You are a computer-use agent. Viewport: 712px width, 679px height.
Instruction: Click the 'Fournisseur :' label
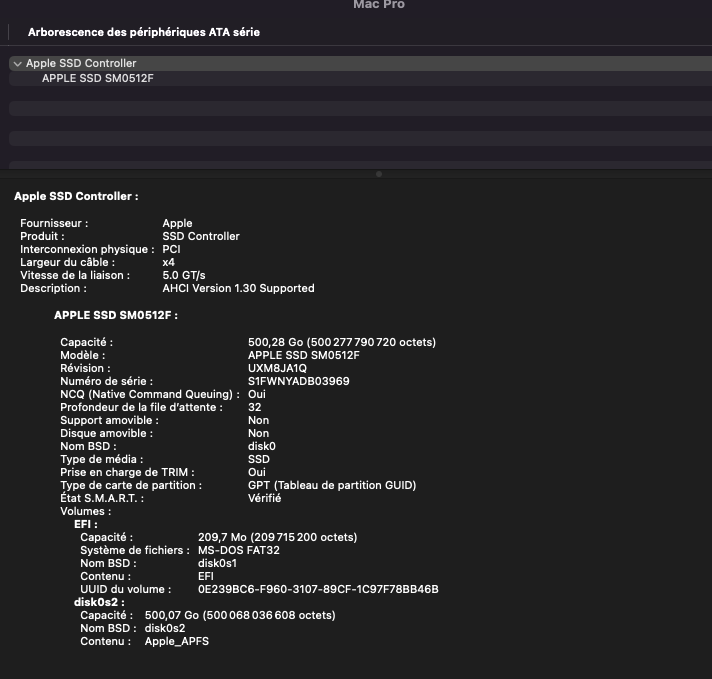click(x=54, y=223)
